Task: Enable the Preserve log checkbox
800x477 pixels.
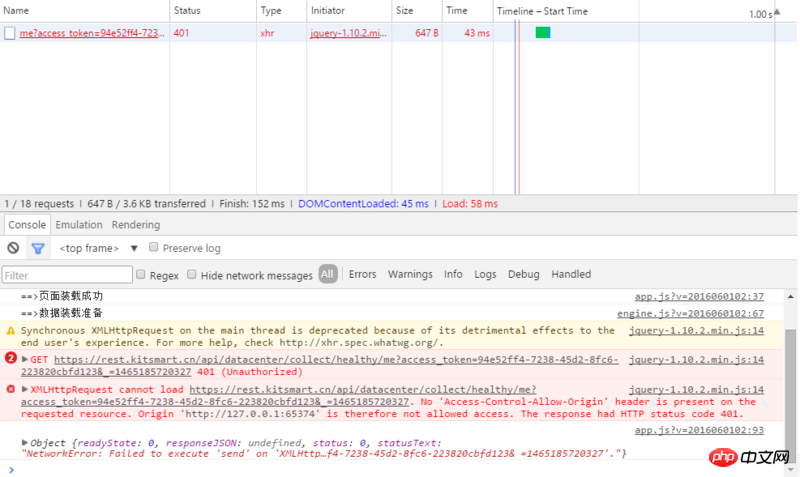Action: coord(154,247)
